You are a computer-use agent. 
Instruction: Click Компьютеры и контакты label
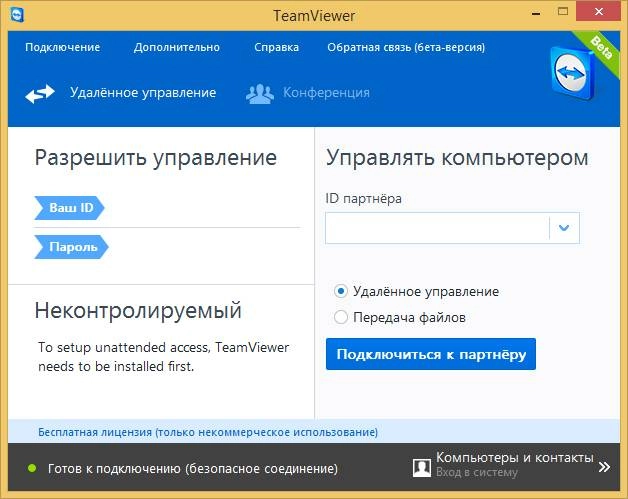515,457
